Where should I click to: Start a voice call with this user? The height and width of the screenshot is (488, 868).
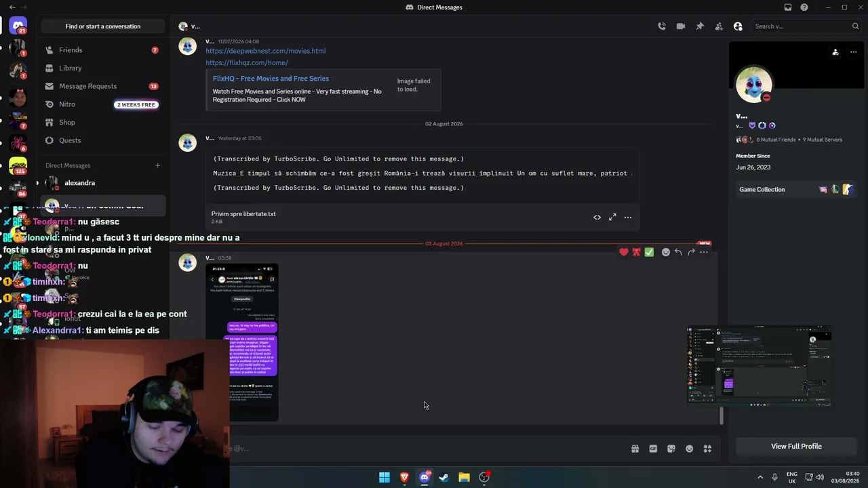(662, 26)
